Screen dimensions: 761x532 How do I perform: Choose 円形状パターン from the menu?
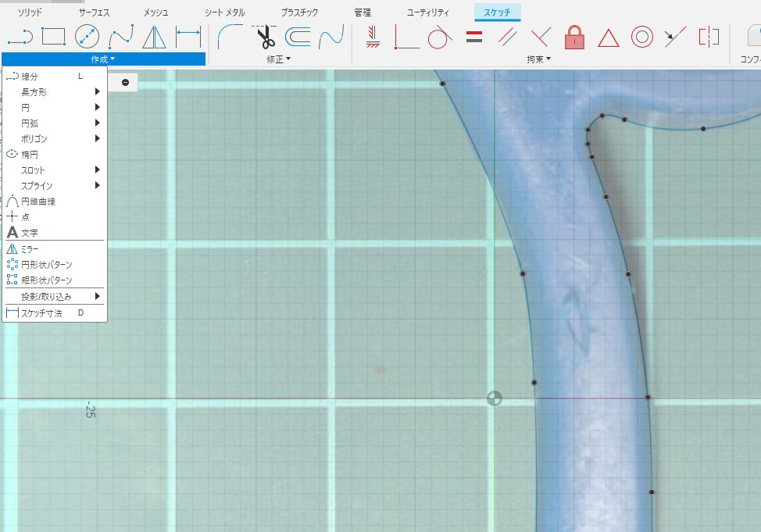pyautogui.click(x=47, y=265)
